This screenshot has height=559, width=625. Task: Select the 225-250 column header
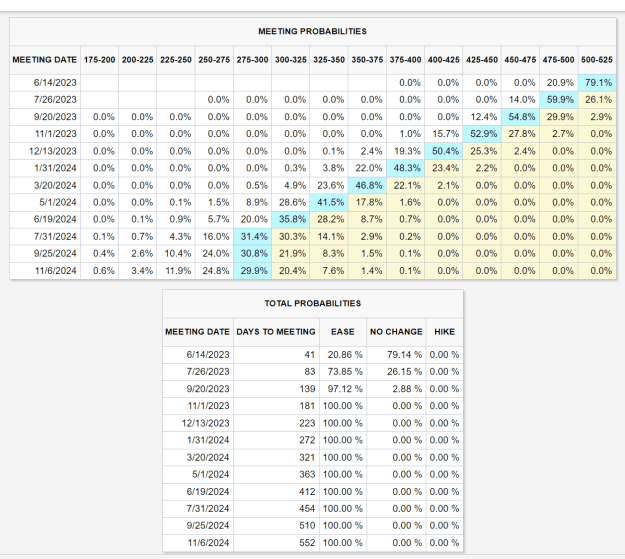176,60
